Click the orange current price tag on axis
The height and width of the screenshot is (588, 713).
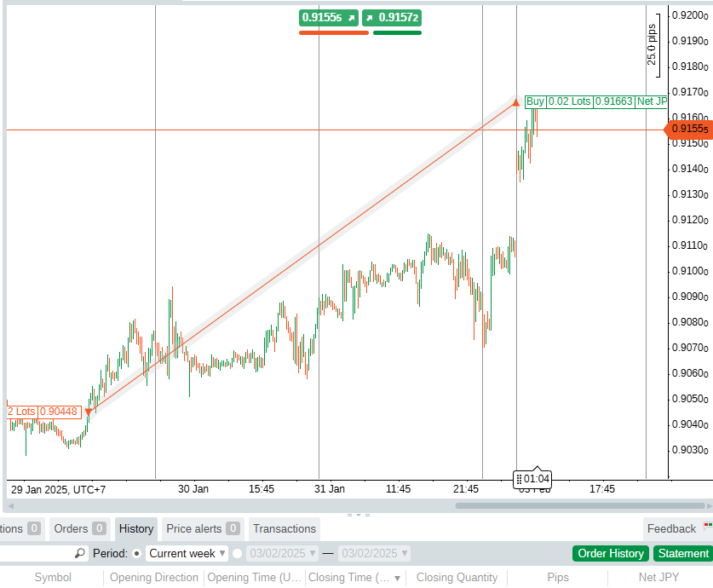pos(687,130)
